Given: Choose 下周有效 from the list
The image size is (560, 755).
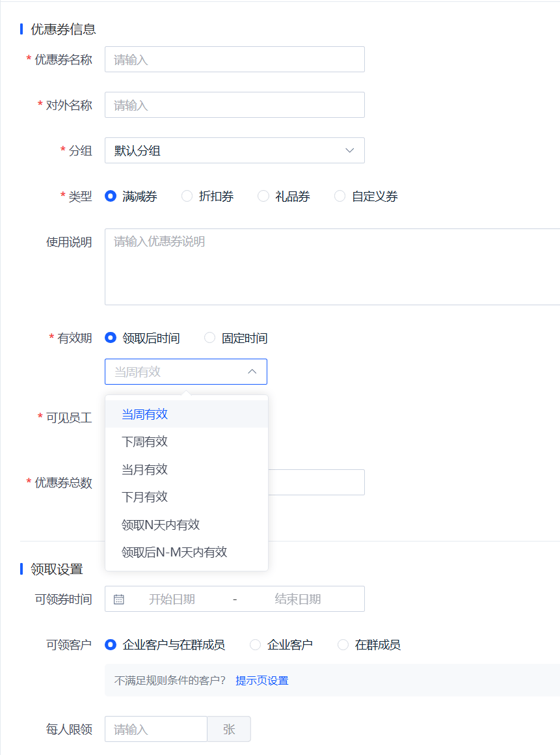Looking at the screenshot, I should click(x=187, y=441).
